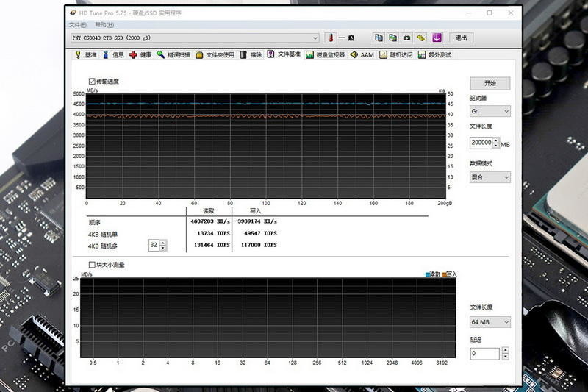Screen dimensions: 588x392
Task: Click the camera save screenshot icon
Action: click(407, 38)
